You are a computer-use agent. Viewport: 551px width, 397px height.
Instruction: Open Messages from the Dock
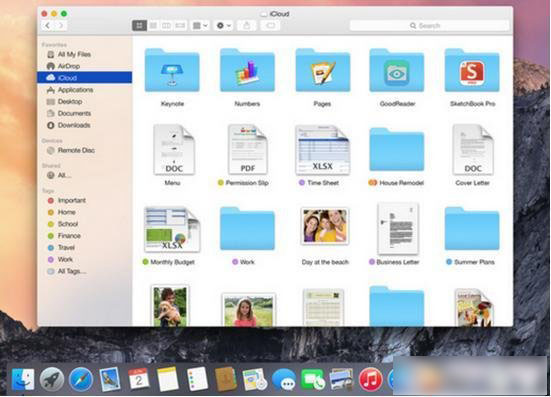pos(284,380)
